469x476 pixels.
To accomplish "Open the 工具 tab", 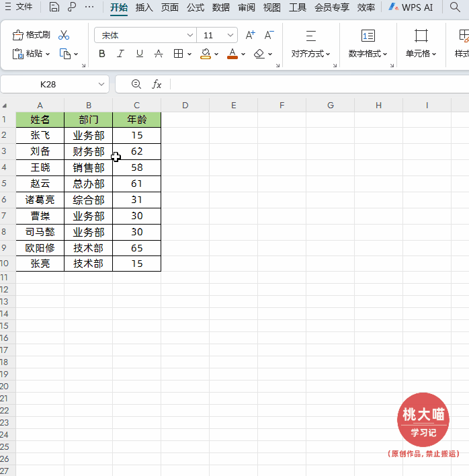I will click(298, 7).
